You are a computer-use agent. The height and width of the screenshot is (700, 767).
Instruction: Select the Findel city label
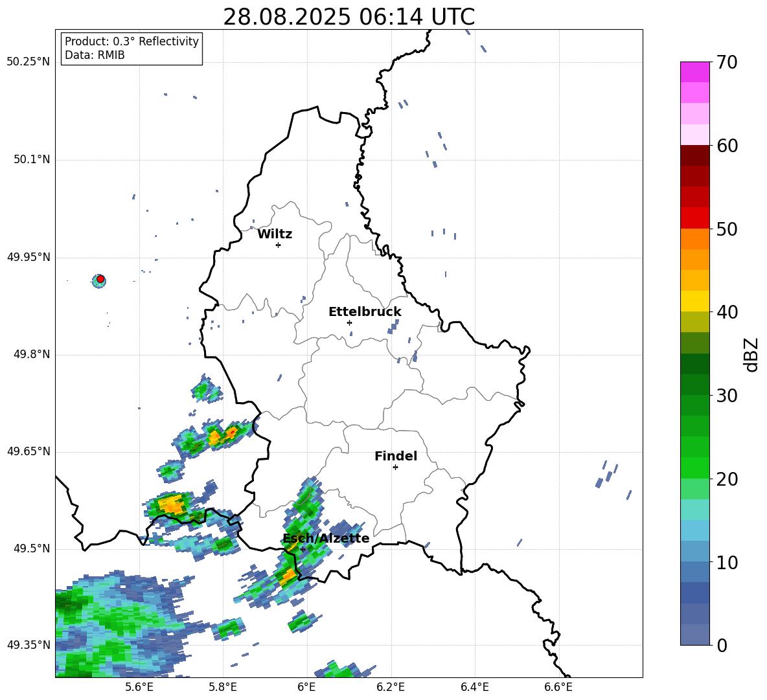396,457
